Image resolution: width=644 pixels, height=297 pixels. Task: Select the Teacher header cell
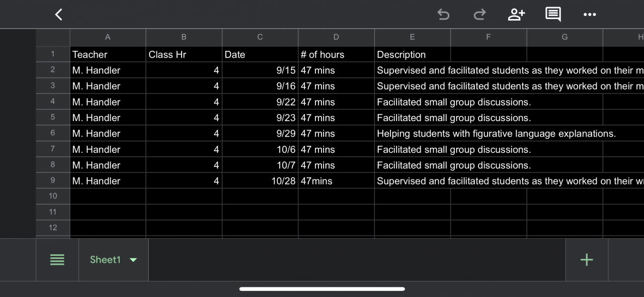point(108,55)
